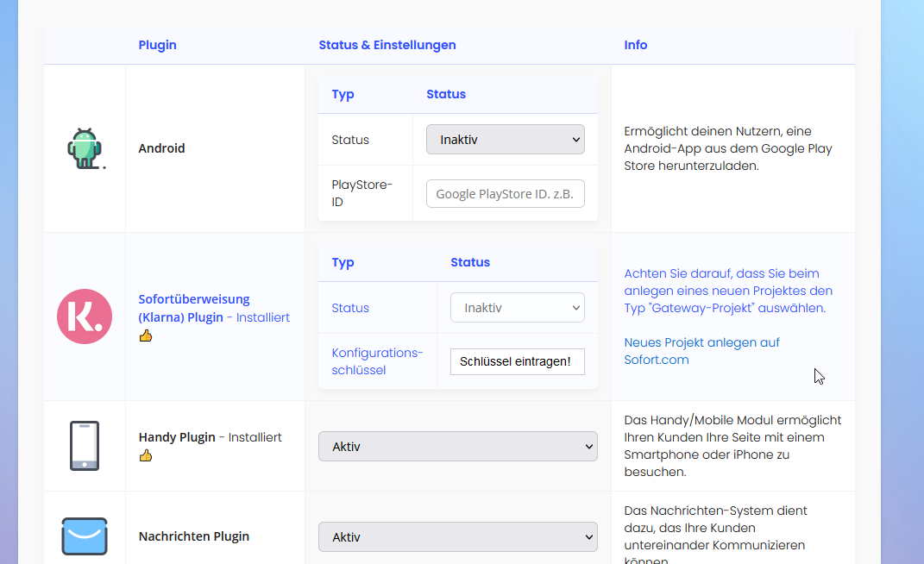The height and width of the screenshot is (564, 924).
Task: Click the Plugin column header
Action: (157, 45)
